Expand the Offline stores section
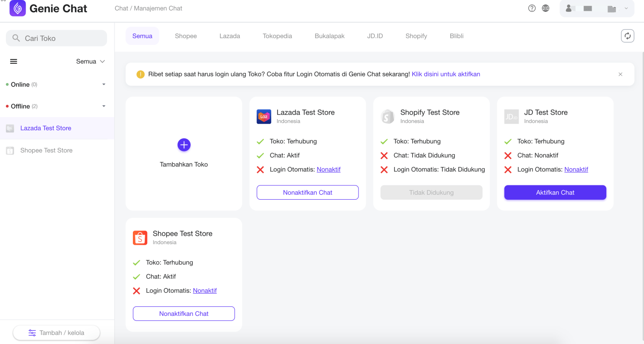Image resolution: width=644 pixels, height=344 pixels. click(104, 106)
